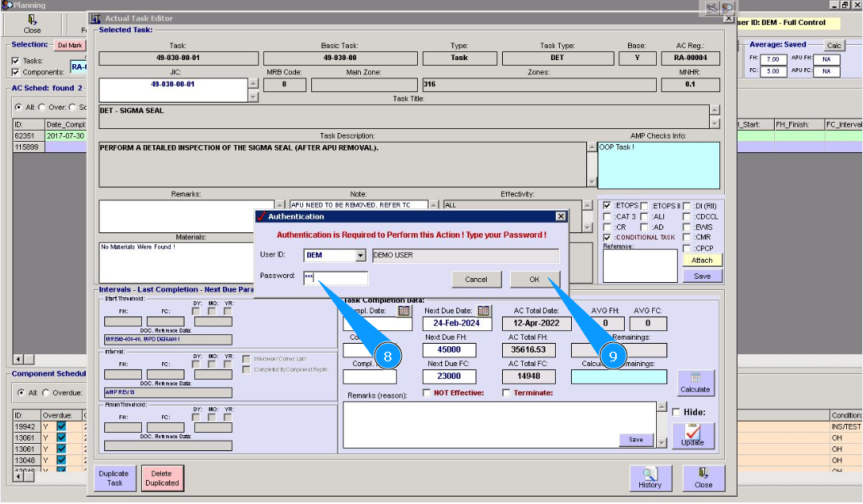863x504 pixels.
Task: Click Calcul. Remainings cyan field
Action: tap(618, 377)
